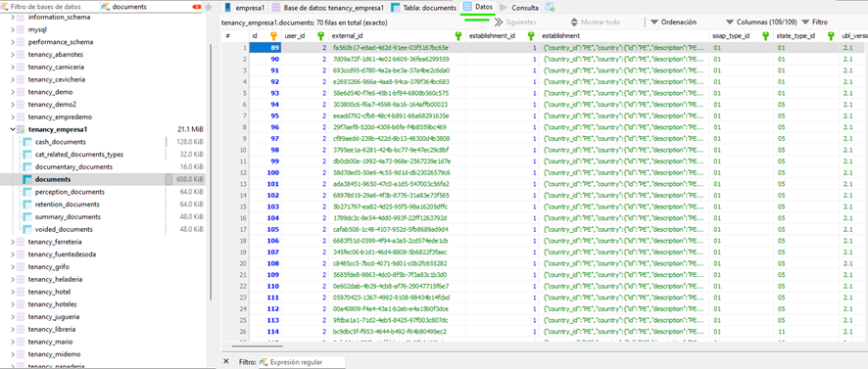Click the green key icon on state_type_id column
This screenshot has height=369, width=868.
831,36
